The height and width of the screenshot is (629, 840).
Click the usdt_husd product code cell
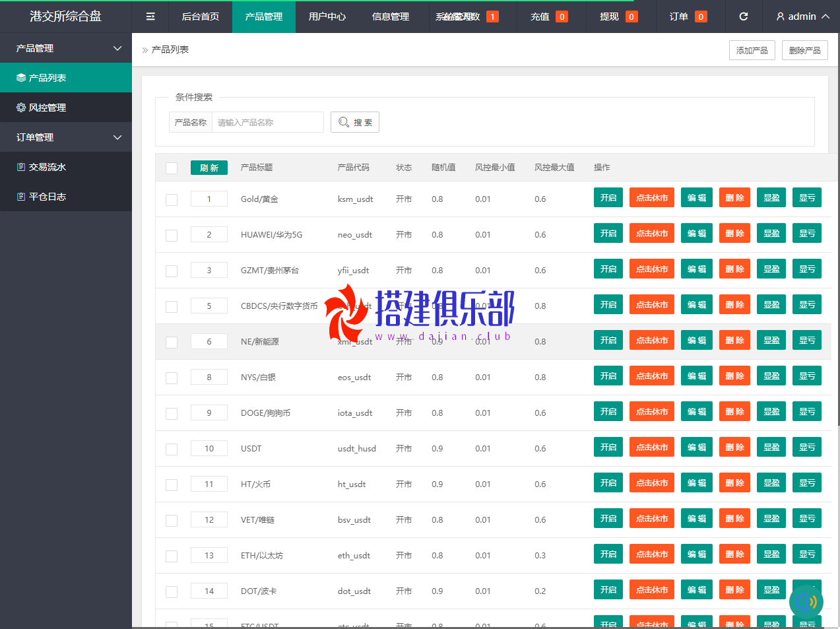[357, 448]
